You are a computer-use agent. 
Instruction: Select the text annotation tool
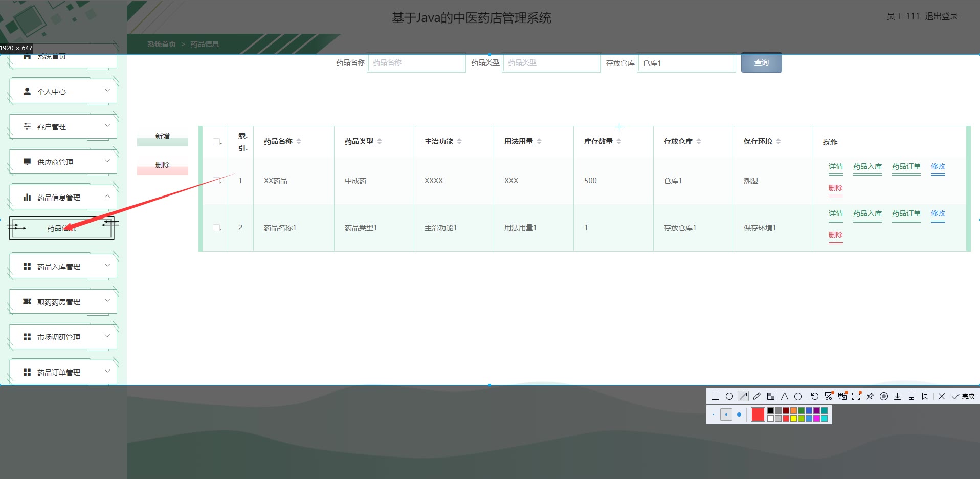pyautogui.click(x=784, y=396)
